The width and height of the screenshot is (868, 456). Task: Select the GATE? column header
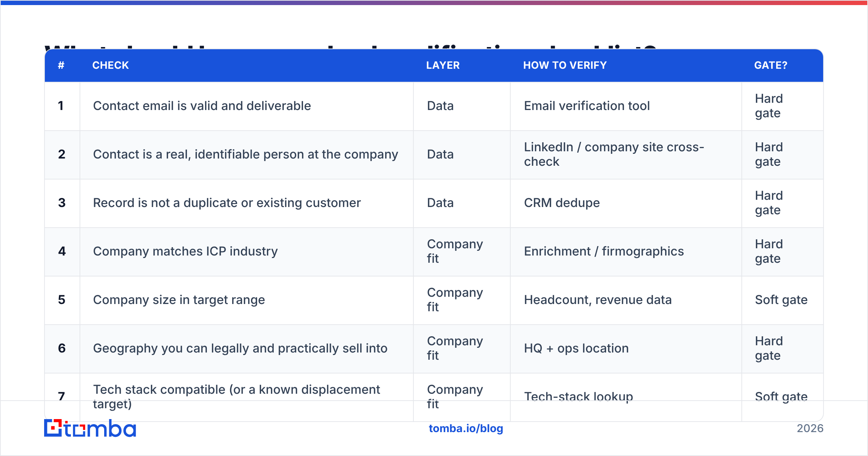click(771, 65)
